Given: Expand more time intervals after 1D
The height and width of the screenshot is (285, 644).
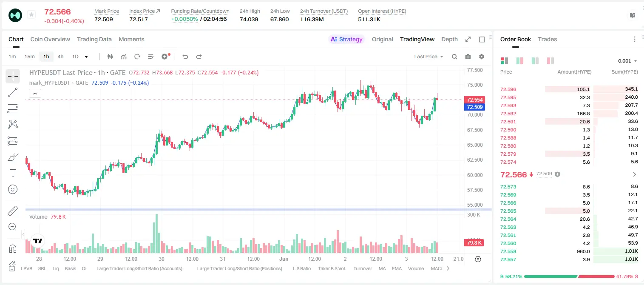Looking at the screenshot, I should pos(86,57).
